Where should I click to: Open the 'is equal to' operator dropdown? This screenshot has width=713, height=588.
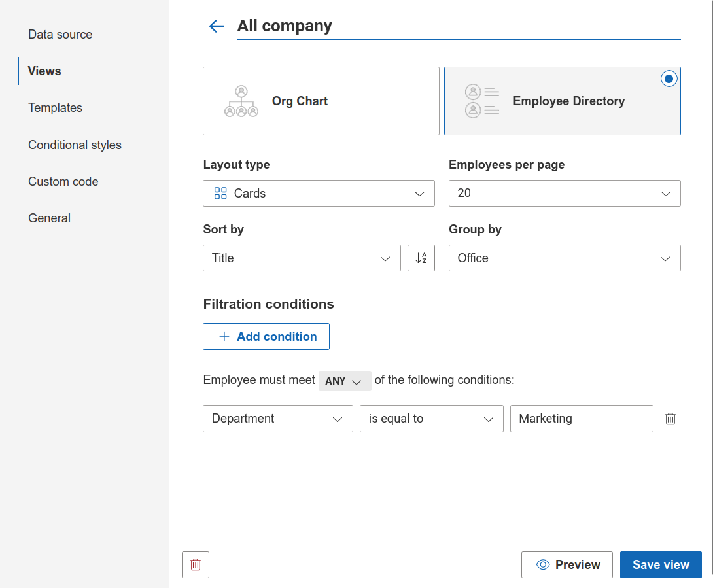click(x=432, y=419)
